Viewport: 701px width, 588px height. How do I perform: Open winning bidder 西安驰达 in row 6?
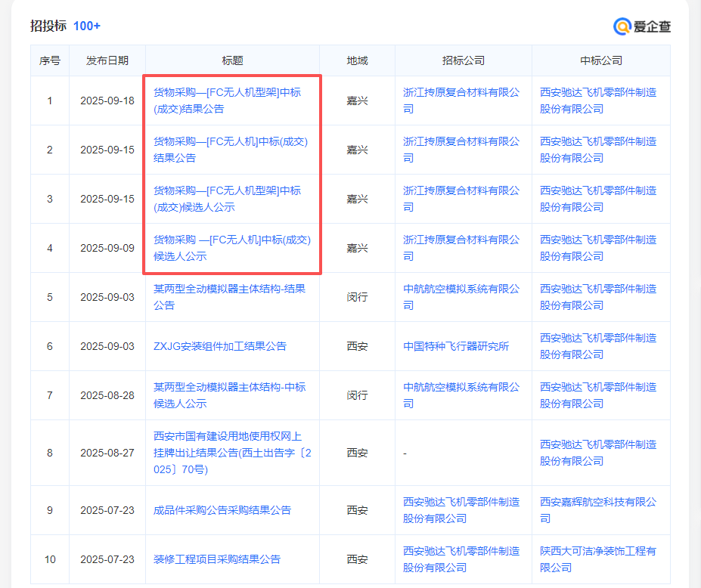[x=598, y=346]
